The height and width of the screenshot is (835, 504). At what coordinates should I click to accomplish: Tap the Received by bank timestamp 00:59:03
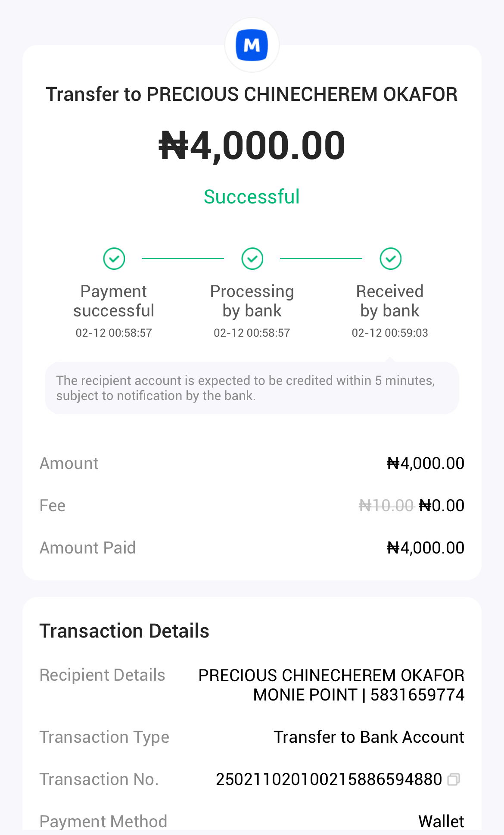(x=390, y=333)
